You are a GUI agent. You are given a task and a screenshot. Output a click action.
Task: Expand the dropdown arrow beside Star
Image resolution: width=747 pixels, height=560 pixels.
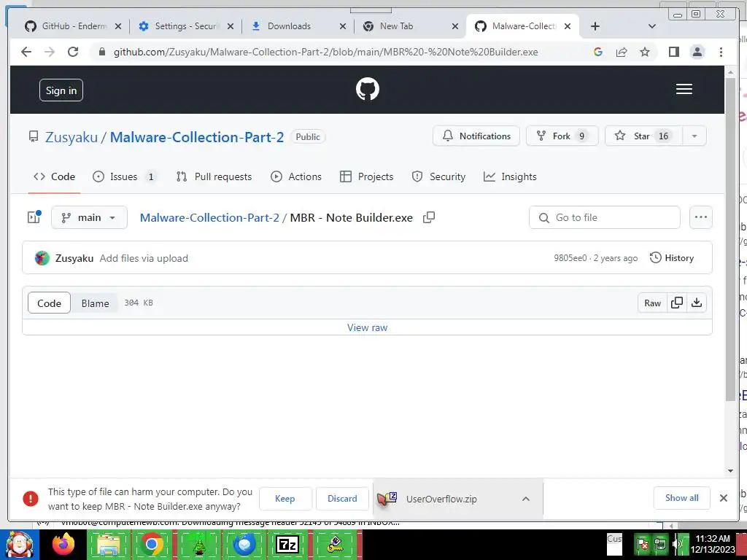(x=694, y=136)
